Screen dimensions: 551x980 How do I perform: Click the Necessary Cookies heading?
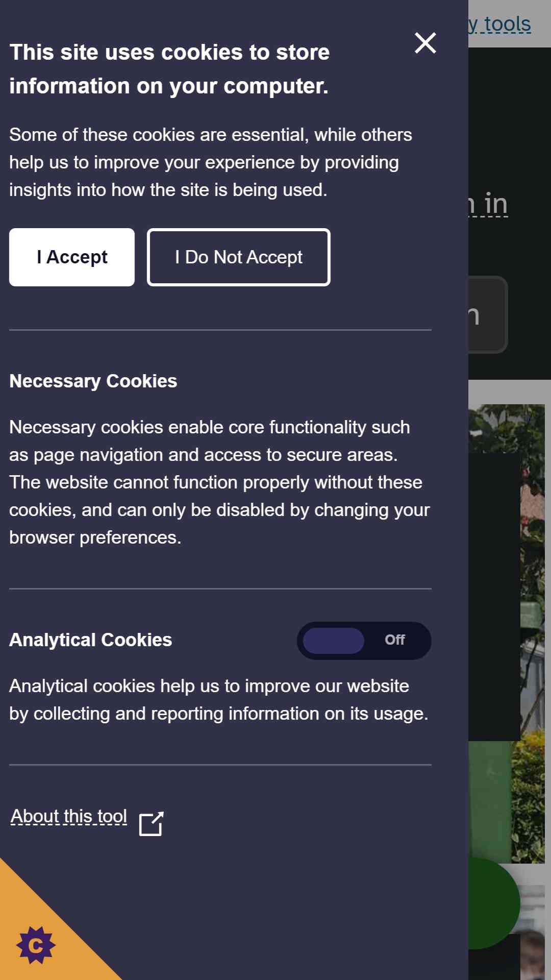click(x=93, y=381)
